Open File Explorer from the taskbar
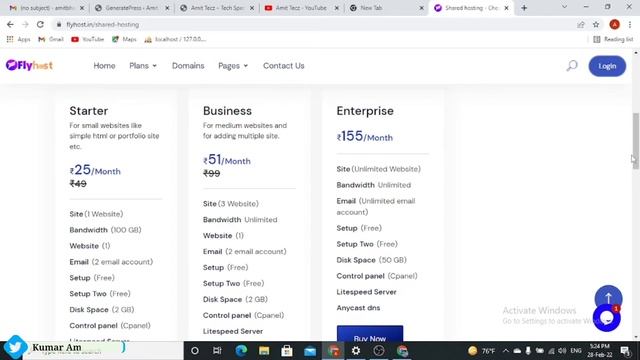The width and height of the screenshot is (640, 360). 264,351
